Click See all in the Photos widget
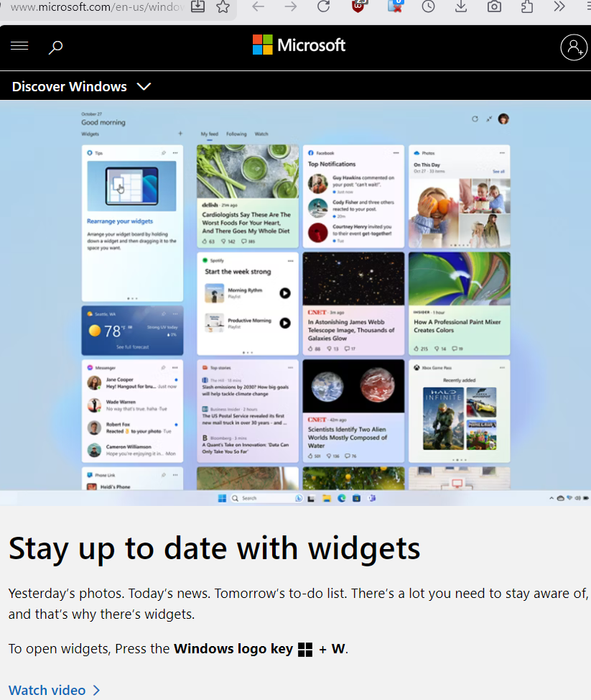 (x=498, y=172)
